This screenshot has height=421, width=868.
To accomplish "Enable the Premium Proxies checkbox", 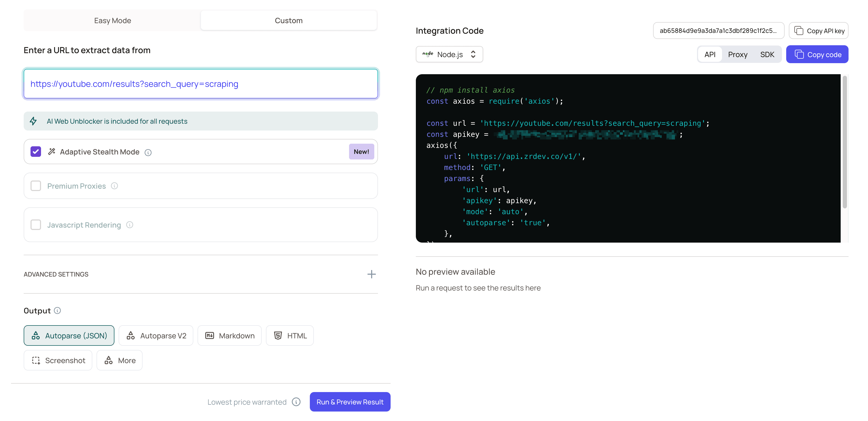I will coord(36,186).
